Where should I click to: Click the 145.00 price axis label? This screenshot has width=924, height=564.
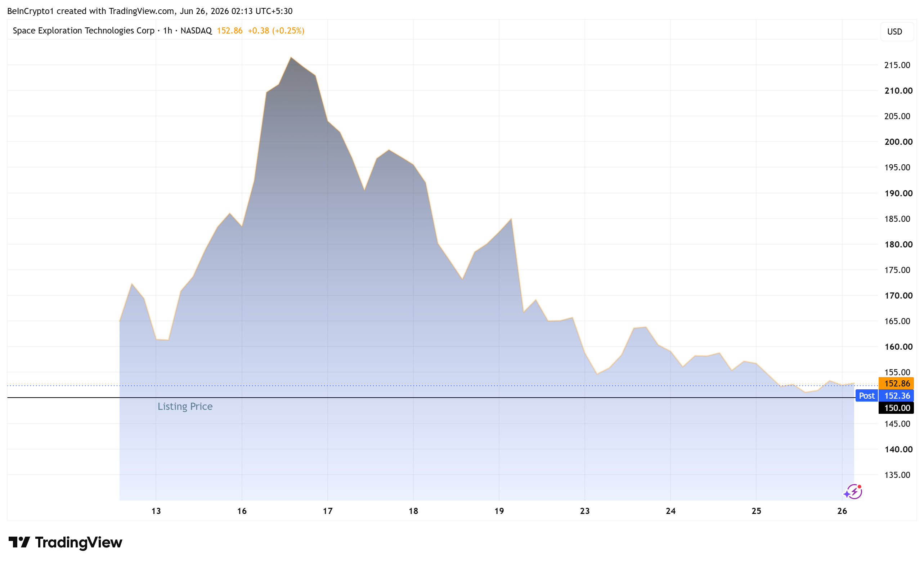897,424
